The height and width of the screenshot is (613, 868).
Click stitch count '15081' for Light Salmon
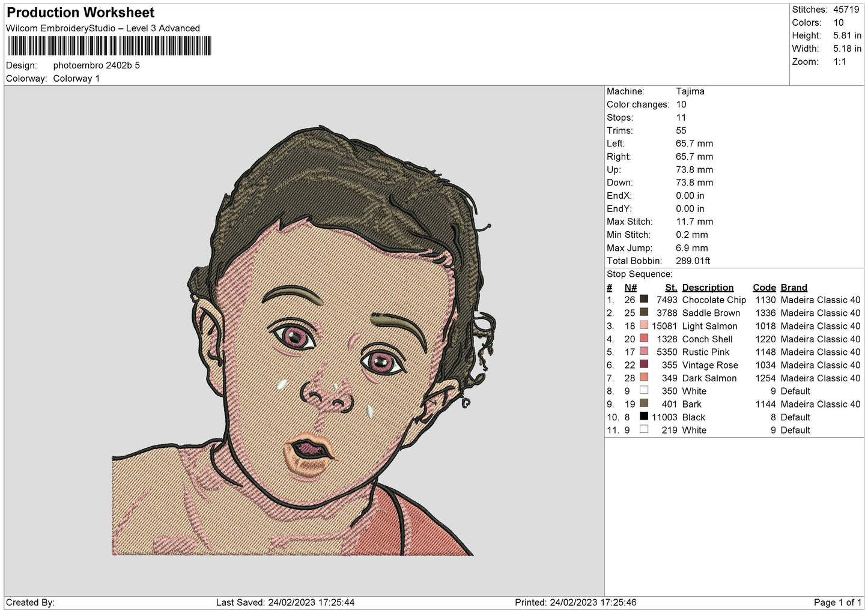point(664,326)
